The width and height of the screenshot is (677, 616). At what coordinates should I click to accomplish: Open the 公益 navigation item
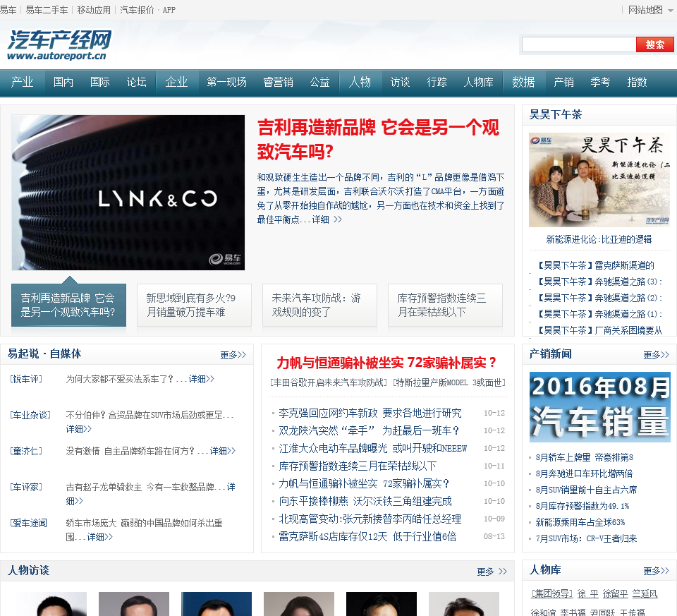(x=319, y=82)
